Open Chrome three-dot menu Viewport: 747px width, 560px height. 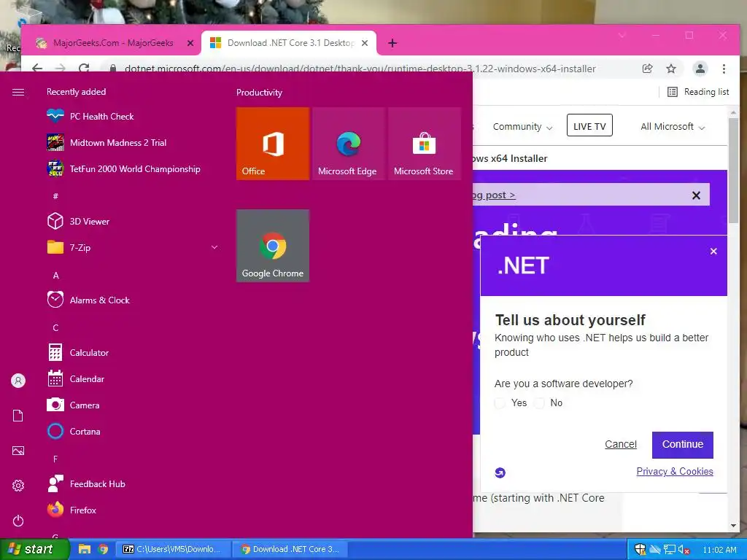724,69
